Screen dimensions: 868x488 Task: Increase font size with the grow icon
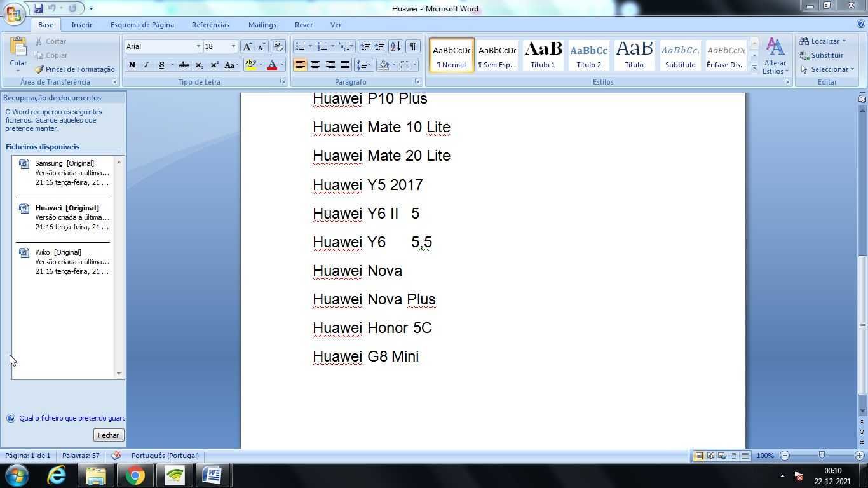coord(247,46)
